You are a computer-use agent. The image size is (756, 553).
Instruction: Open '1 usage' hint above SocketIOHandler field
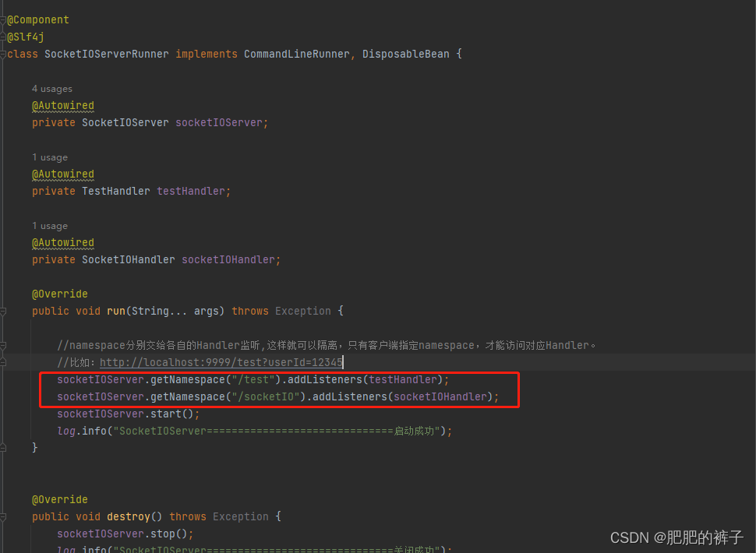[50, 226]
